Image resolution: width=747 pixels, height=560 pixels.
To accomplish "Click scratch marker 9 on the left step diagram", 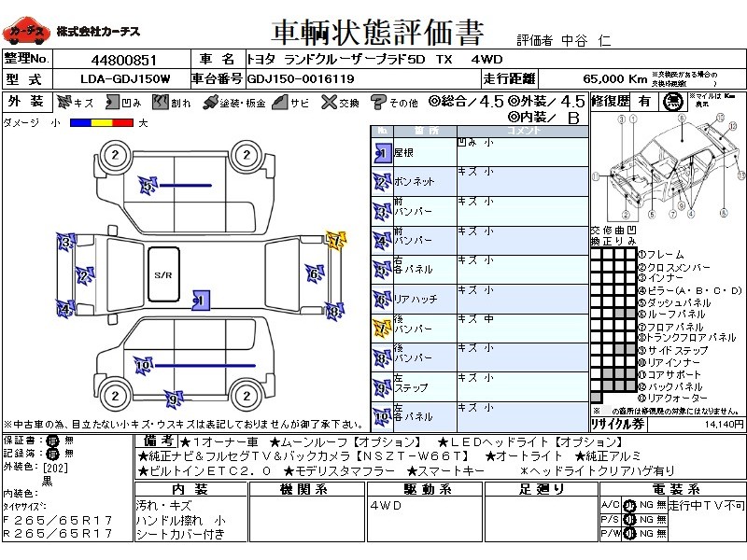I will (x=174, y=399).
